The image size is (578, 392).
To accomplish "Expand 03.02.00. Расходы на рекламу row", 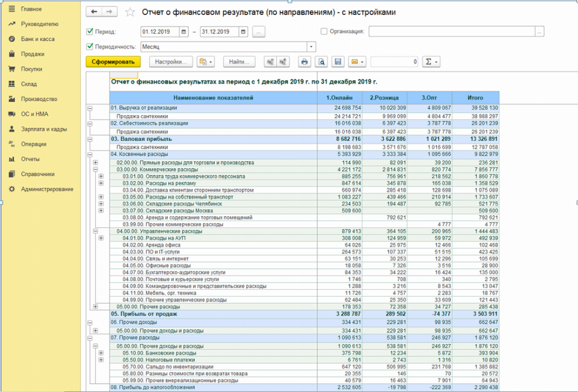I will [101, 183].
